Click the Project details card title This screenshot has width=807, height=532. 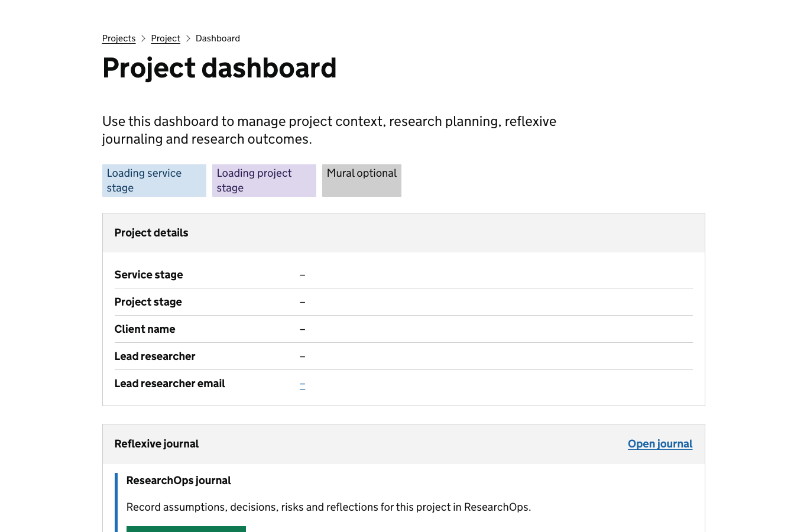[151, 233]
